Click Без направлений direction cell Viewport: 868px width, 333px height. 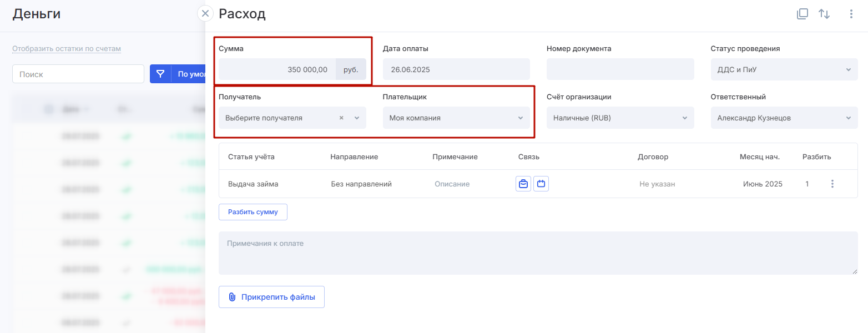tap(361, 184)
